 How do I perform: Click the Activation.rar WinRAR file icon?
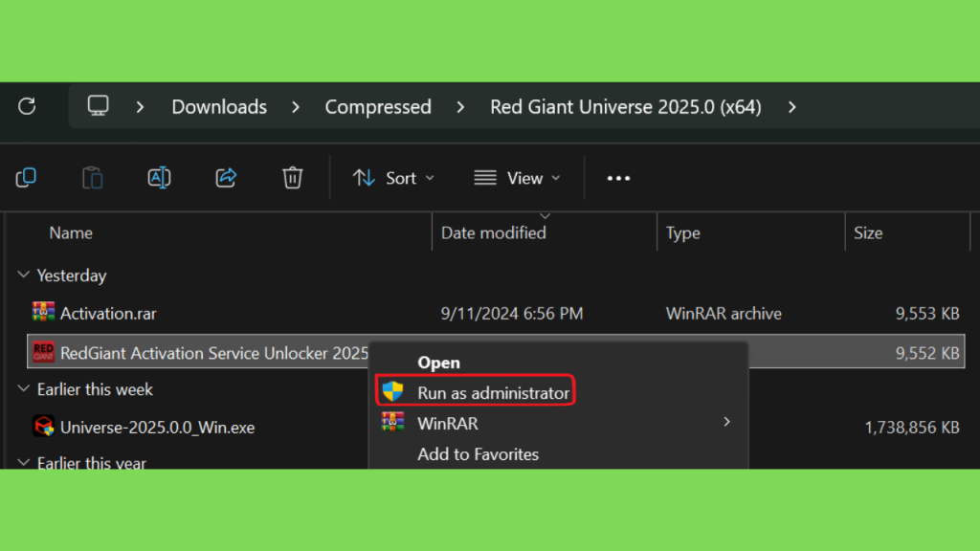(44, 312)
